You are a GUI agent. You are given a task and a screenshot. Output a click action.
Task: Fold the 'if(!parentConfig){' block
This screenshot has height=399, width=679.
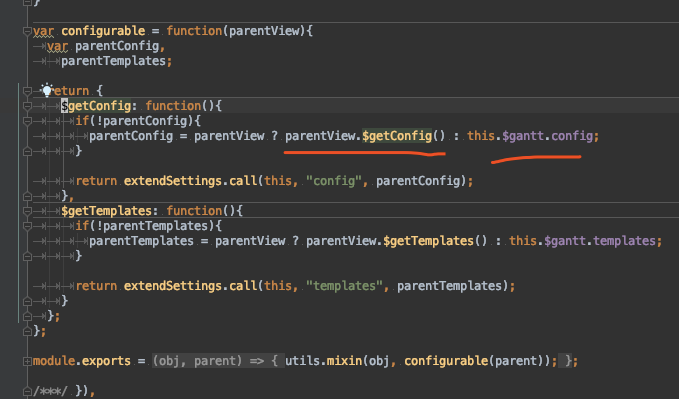pos(27,121)
